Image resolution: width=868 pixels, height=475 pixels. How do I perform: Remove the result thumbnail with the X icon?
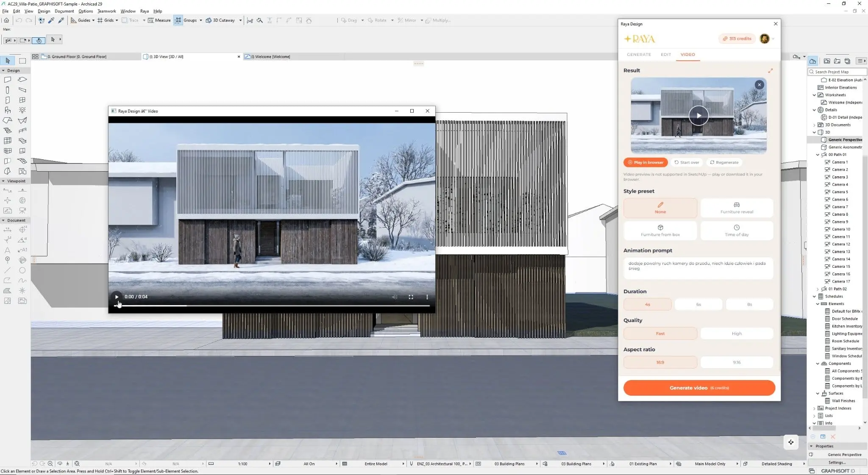coord(759,85)
